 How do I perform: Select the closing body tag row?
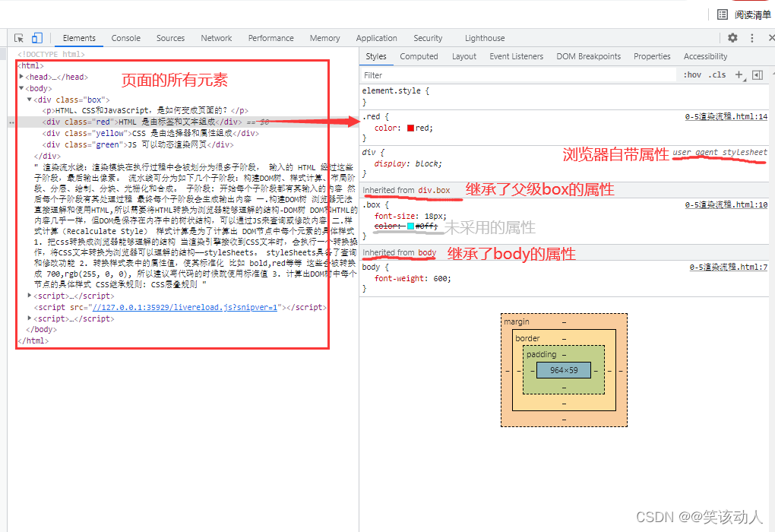(42, 329)
